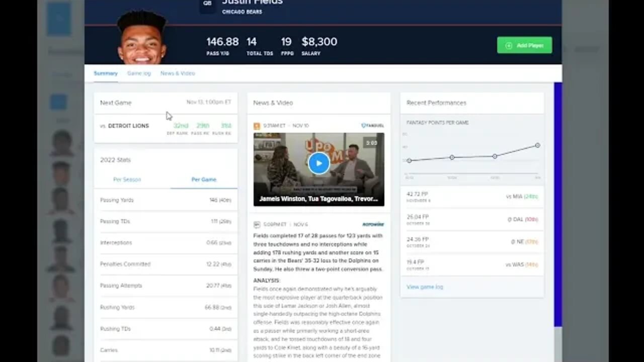Image resolution: width=644 pixels, height=362 pixels.
Task: Click the $8,300 salary figure
Action: tap(319, 42)
